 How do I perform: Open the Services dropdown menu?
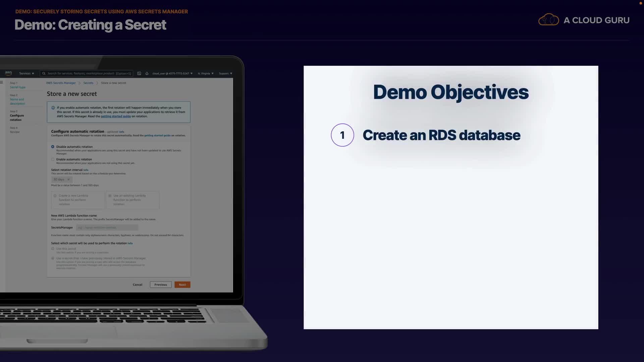26,73
